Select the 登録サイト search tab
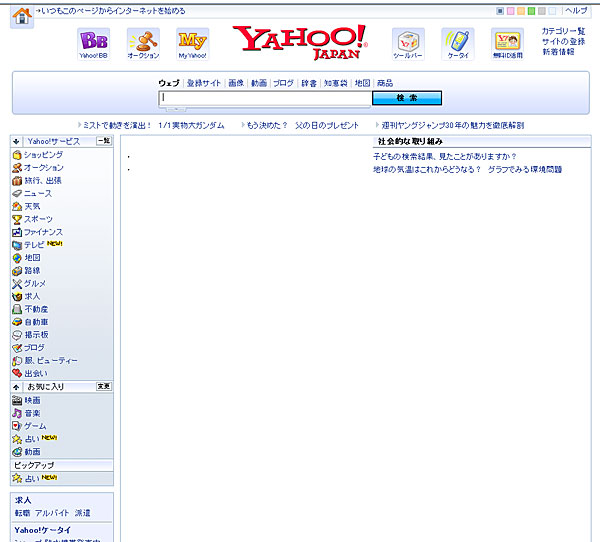The image size is (600, 542). coord(204,83)
